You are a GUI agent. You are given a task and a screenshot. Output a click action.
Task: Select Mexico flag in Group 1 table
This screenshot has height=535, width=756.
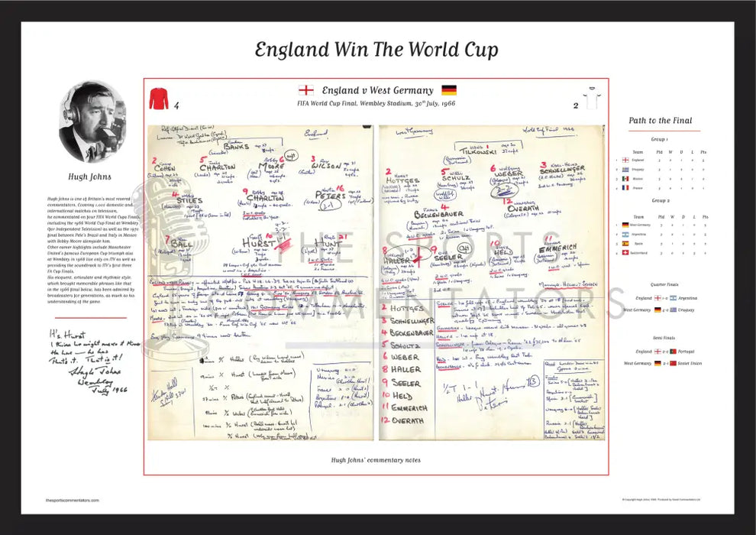[626, 179]
